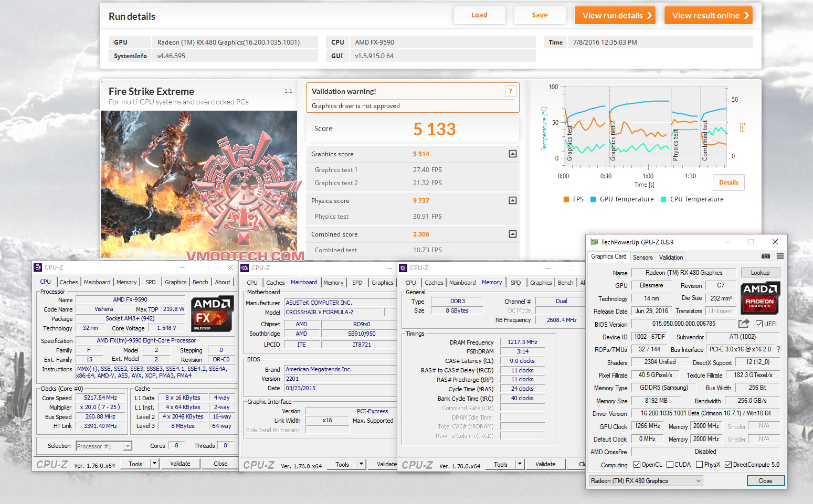Open the Bench tab in the CPU-Z CPU window
The image size is (813, 504).
tap(200, 282)
